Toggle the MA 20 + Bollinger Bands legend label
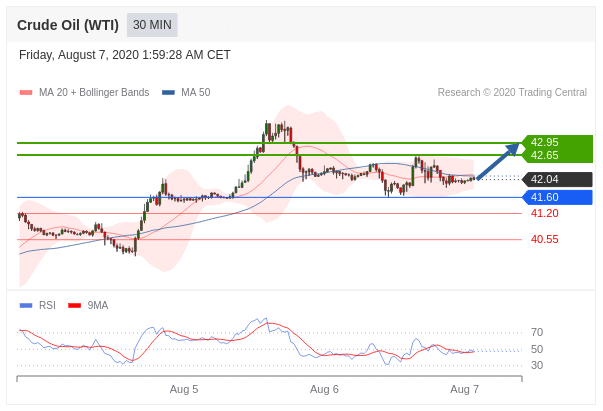603x411 pixels. click(93, 93)
